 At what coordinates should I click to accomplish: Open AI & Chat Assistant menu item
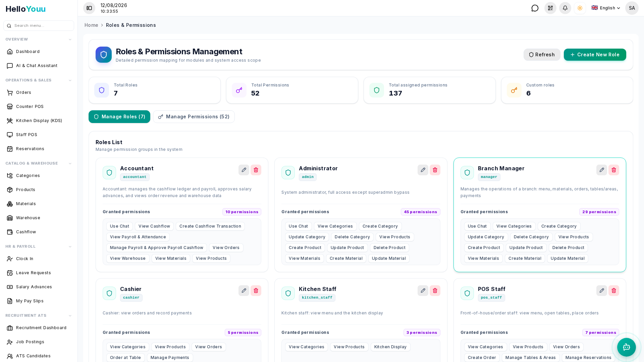(39, 66)
